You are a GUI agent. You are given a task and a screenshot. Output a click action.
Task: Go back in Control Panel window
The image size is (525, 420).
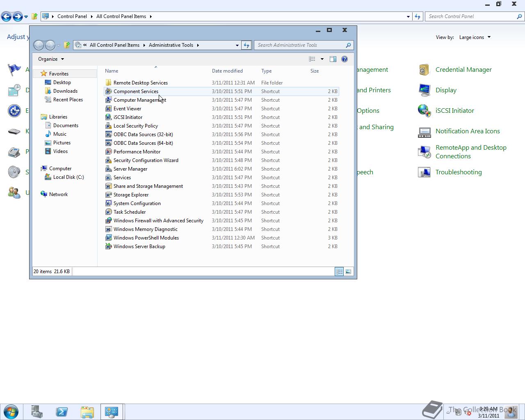point(6,16)
